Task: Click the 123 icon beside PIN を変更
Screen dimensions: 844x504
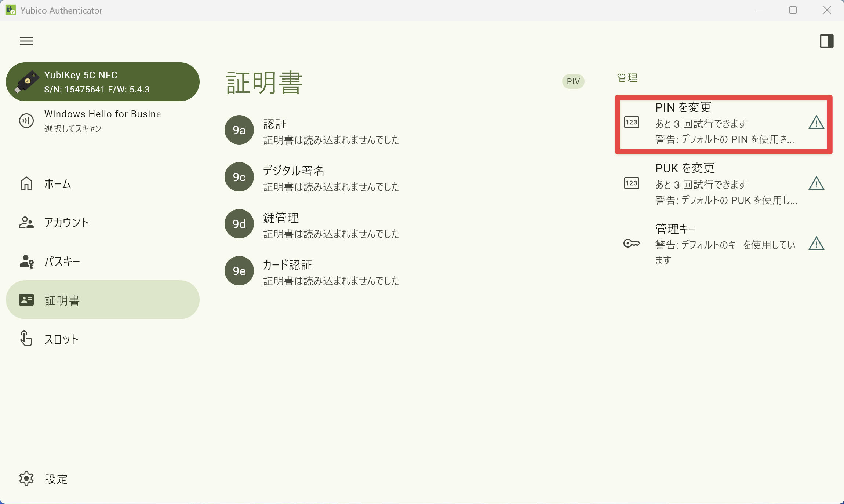Action: [632, 122]
